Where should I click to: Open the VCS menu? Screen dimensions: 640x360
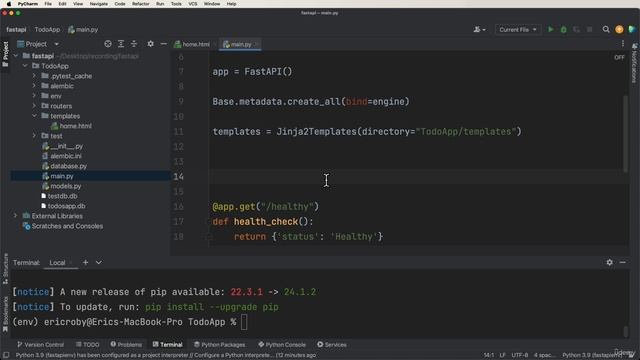(193, 4)
